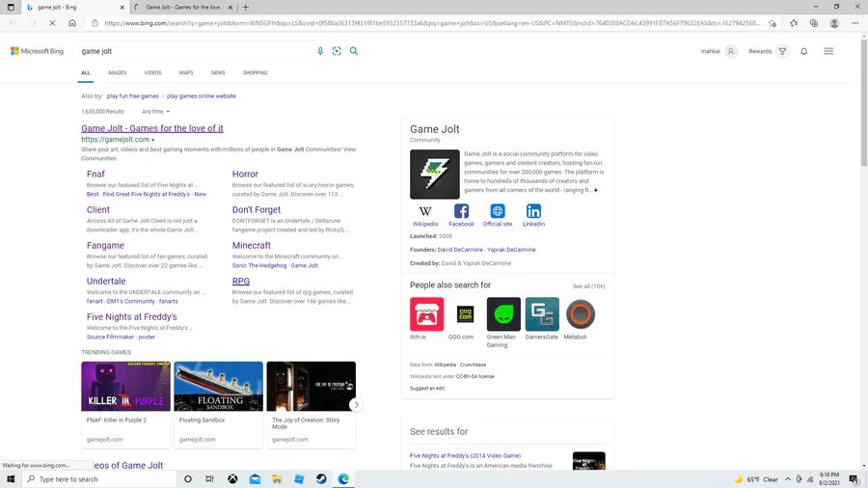Image resolution: width=868 pixels, height=488 pixels.
Task: Open Five Nights at Freddy's (2014 Video Game)
Action: tap(465, 455)
